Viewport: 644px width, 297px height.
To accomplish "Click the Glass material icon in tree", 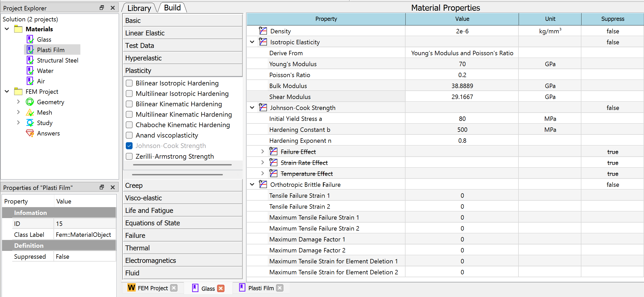I will (x=30, y=39).
